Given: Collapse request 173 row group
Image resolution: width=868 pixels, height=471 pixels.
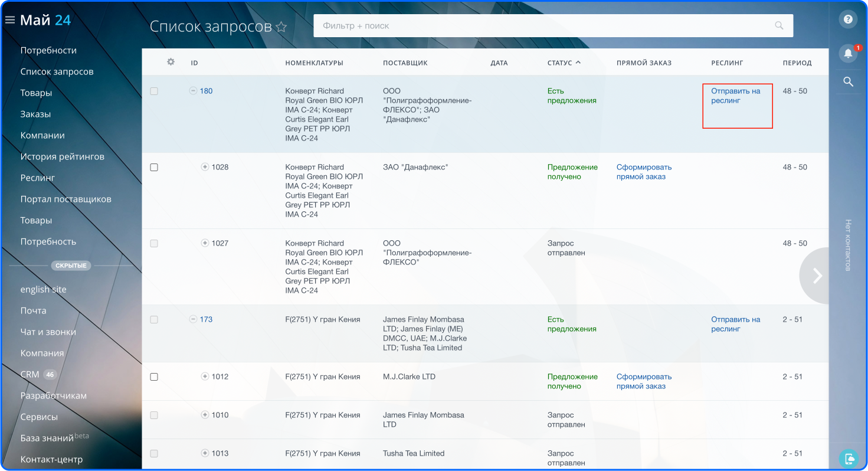Looking at the screenshot, I should pyautogui.click(x=192, y=319).
